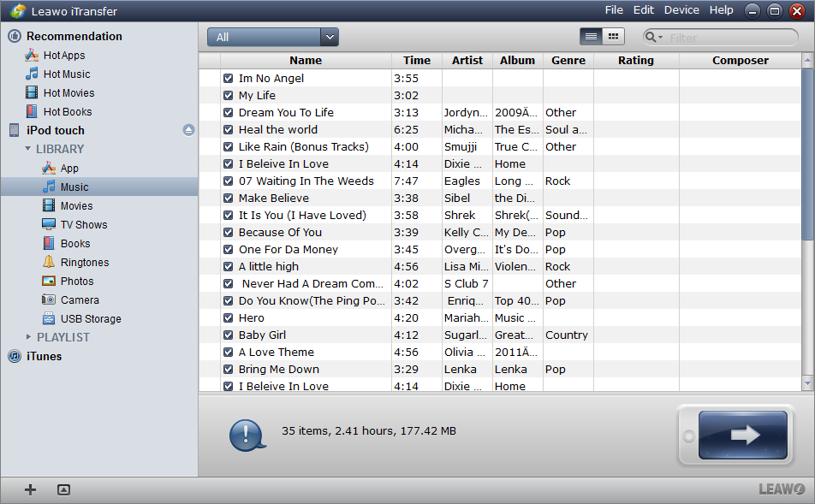
Task: Click scrollbar up arrow
Action: click(x=807, y=60)
